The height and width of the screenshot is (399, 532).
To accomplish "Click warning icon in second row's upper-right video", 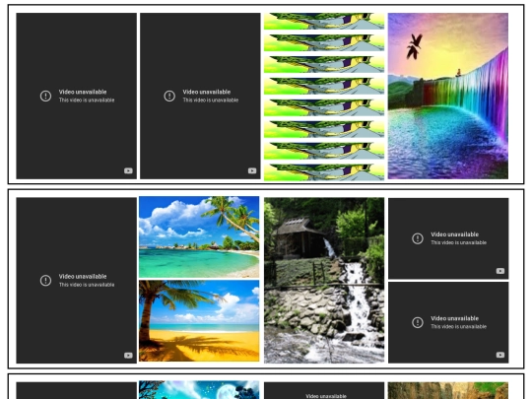I will tap(418, 238).
